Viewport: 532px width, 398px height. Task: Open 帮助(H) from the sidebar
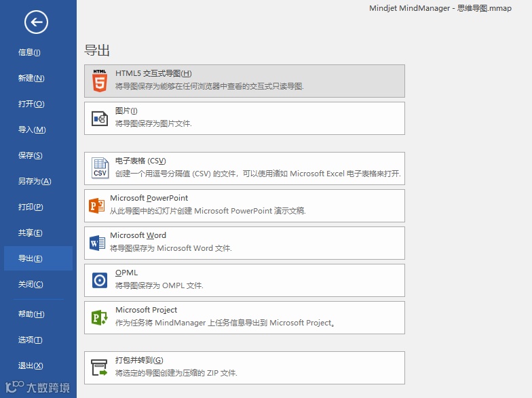pyautogui.click(x=31, y=314)
